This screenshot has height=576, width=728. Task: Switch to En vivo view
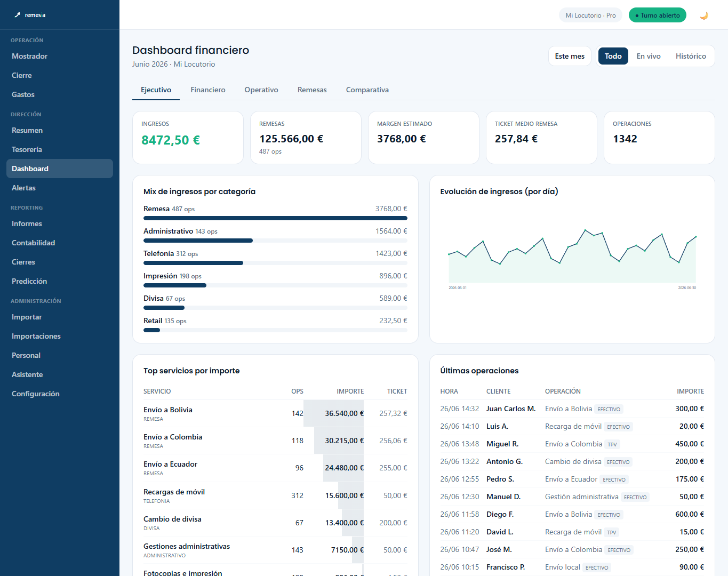coord(649,56)
